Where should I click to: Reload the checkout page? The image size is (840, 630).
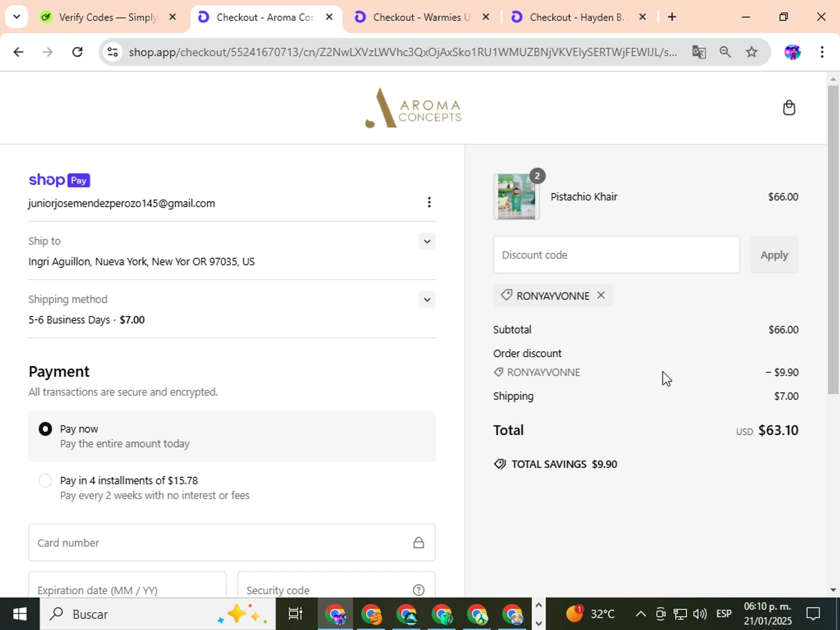coord(77,52)
